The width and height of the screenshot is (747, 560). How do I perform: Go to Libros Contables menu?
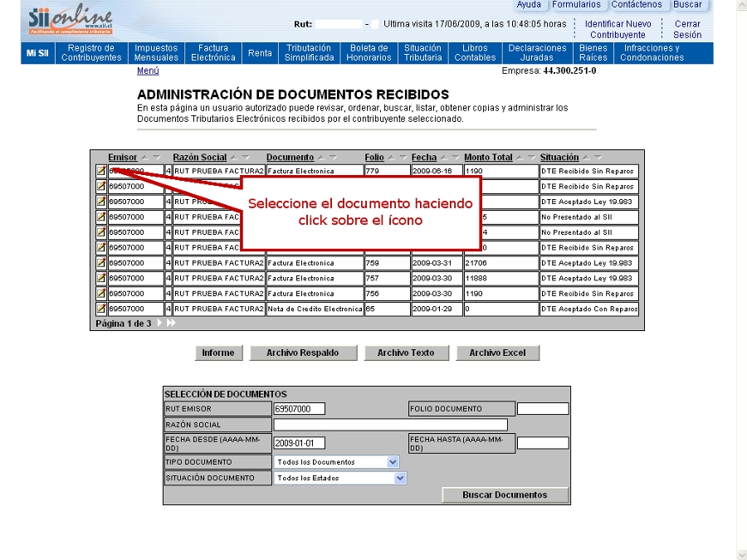tap(475, 53)
